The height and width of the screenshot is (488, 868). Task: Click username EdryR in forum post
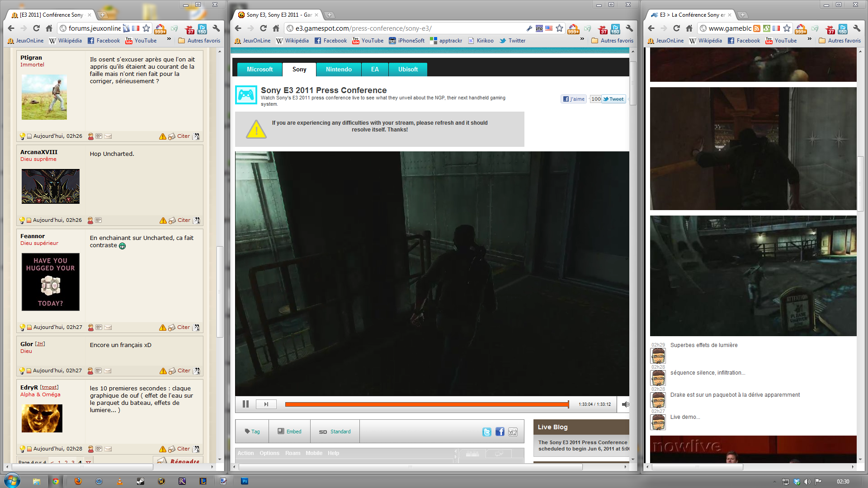click(x=29, y=387)
